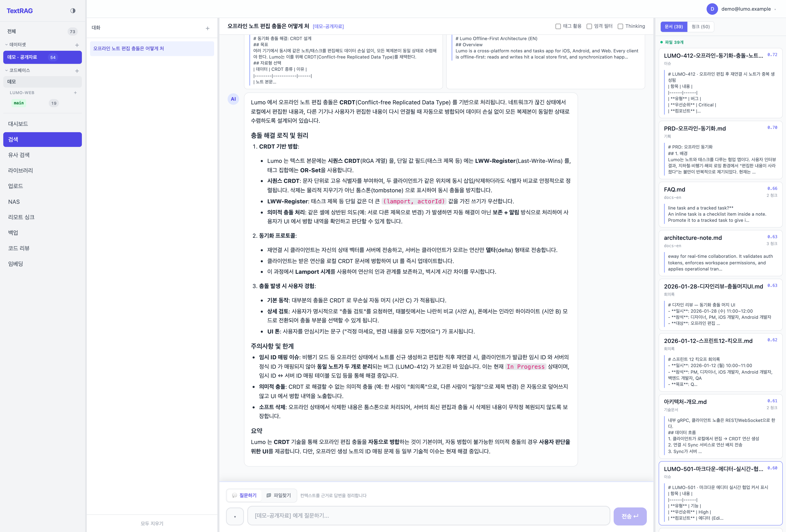This screenshot has width=786, height=532.
Task: Enable the 엄격 필터 checkbox
Action: pos(589,26)
